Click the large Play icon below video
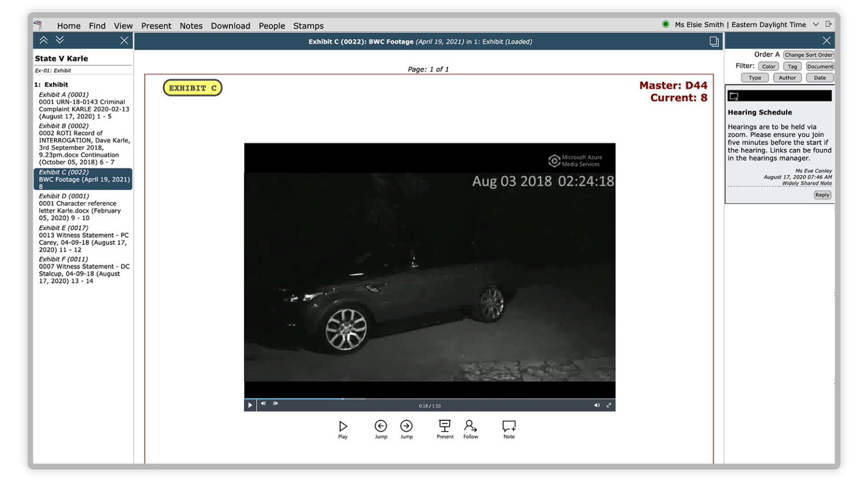This screenshot has height=488, width=868. [x=343, y=426]
